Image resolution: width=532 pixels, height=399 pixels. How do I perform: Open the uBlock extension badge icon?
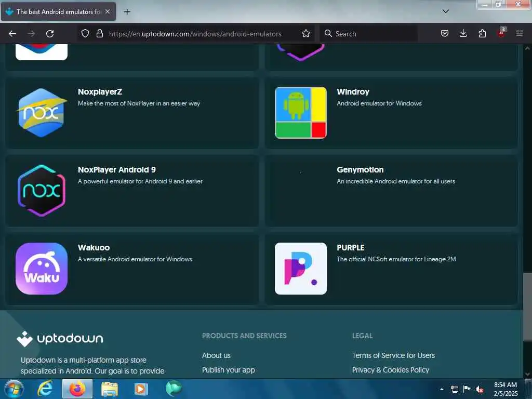(501, 33)
